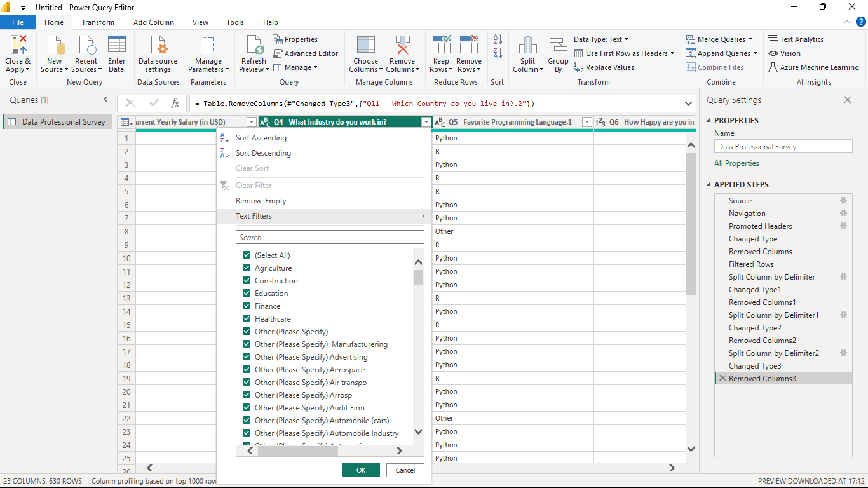Switch to the Transform tab
Screen dimensions: 868x488
[98, 22]
